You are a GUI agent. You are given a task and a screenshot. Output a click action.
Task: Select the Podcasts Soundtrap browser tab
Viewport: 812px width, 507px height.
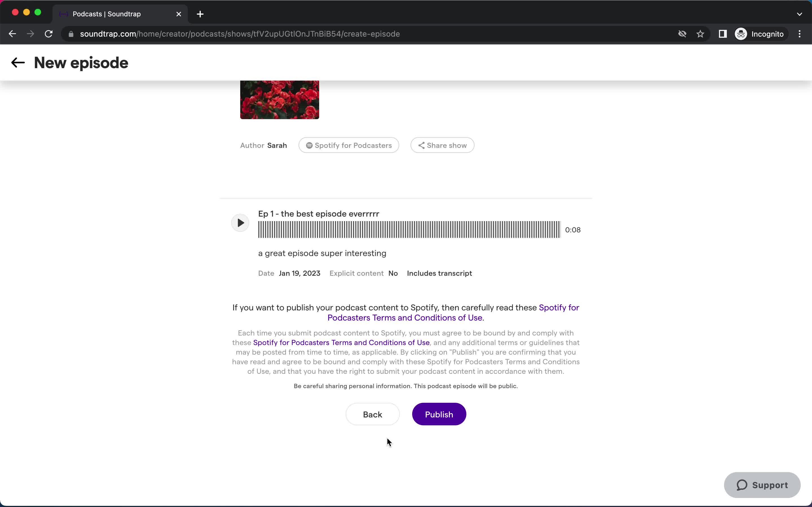[120, 14]
